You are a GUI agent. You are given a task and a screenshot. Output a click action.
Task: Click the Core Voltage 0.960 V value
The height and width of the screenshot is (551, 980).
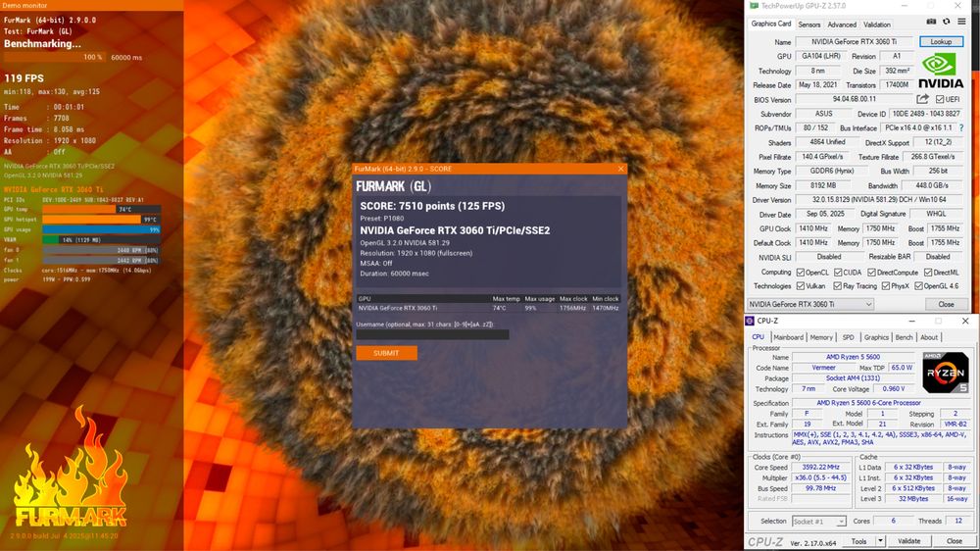pos(893,389)
